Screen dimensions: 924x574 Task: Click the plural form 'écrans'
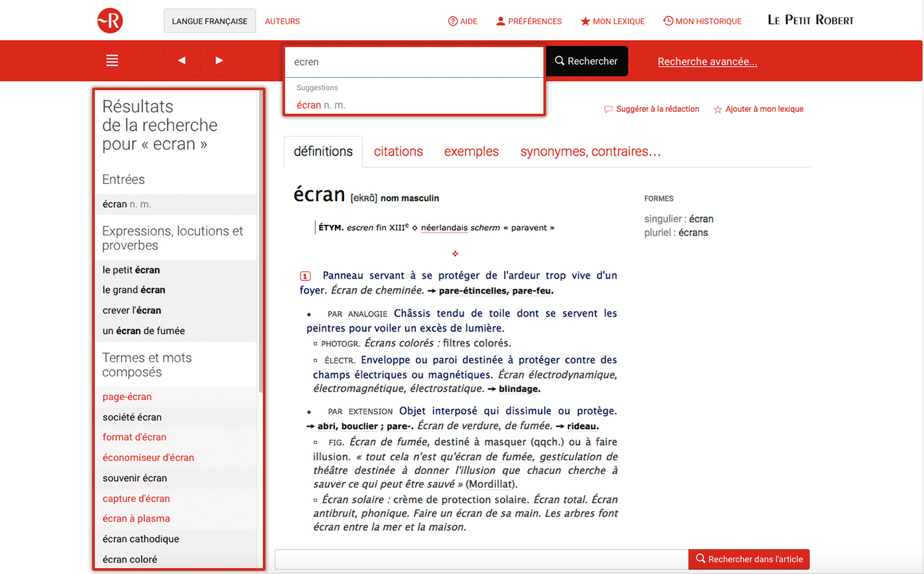pyautogui.click(x=693, y=233)
